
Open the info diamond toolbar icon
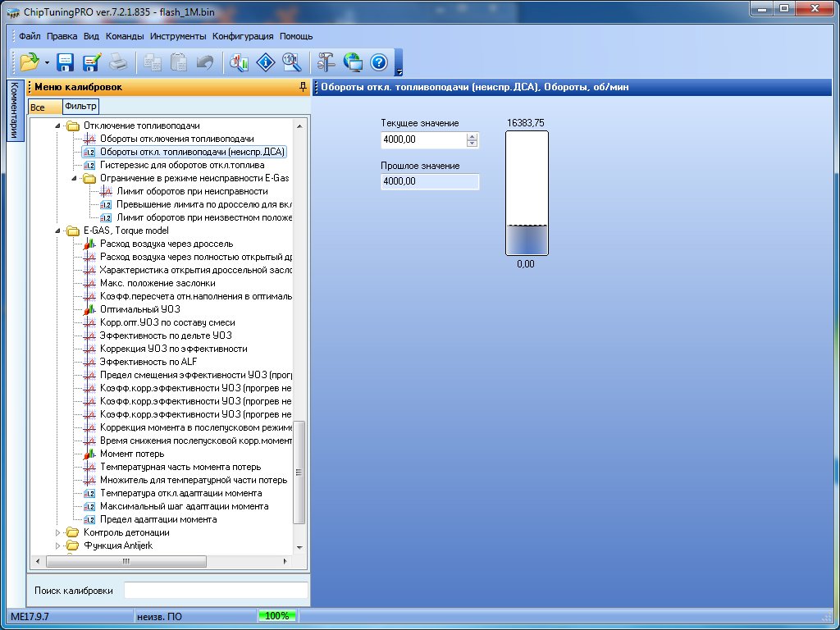point(265,62)
